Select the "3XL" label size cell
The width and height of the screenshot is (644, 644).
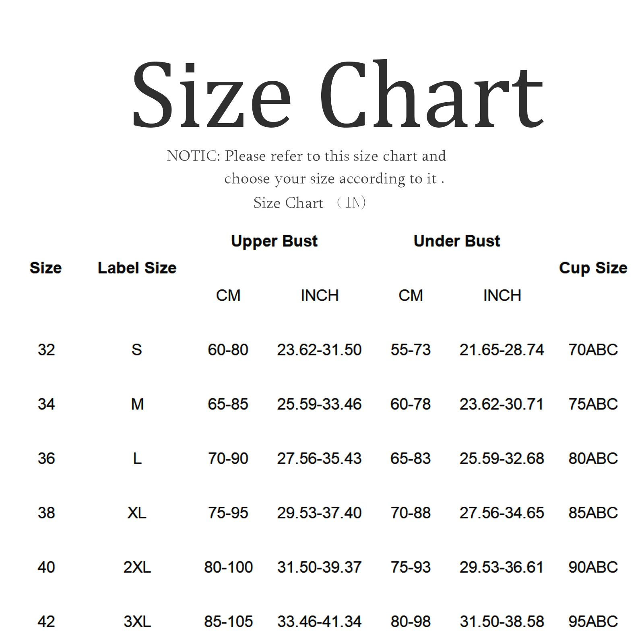click(137, 621)
